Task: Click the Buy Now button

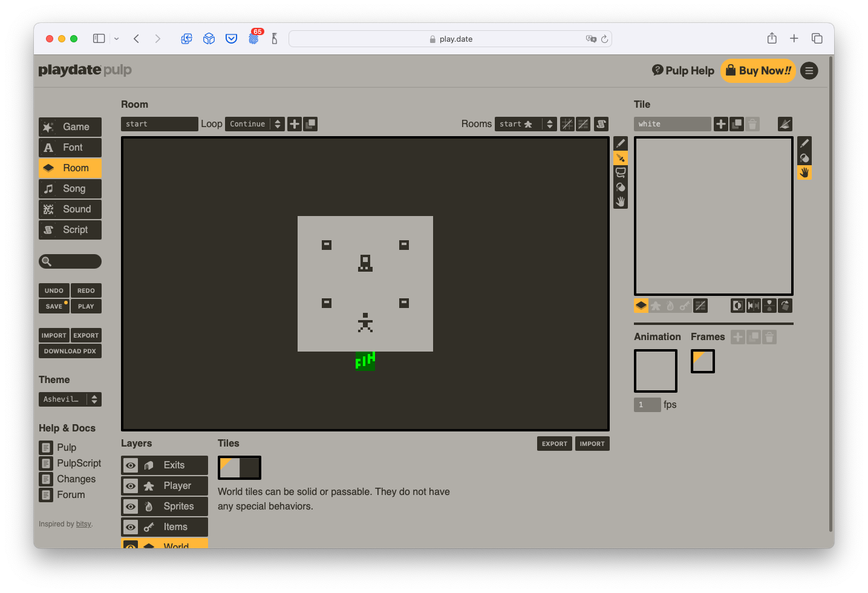Action: (758, 71)
